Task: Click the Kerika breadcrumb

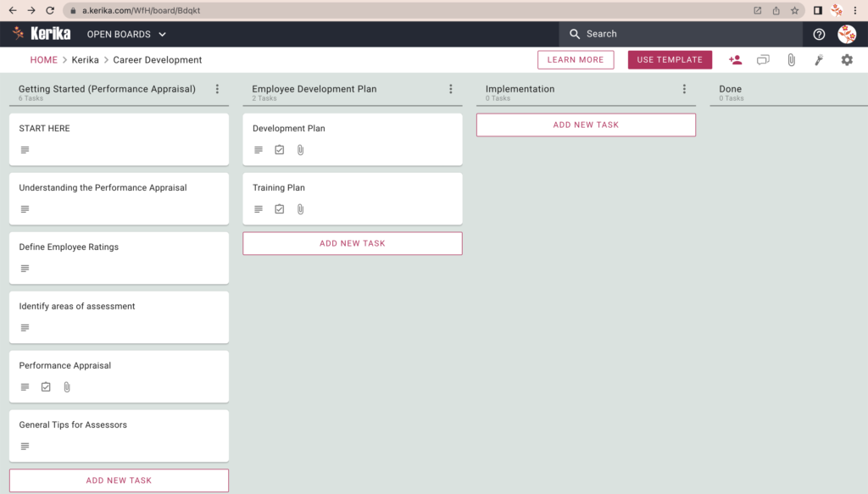Action: (86, 60)
